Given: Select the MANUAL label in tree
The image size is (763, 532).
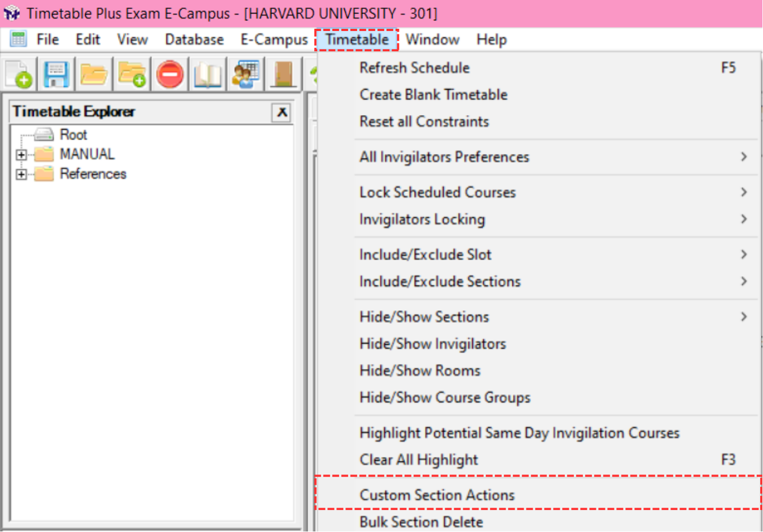Looking at the screenshot, I should 87,154.
